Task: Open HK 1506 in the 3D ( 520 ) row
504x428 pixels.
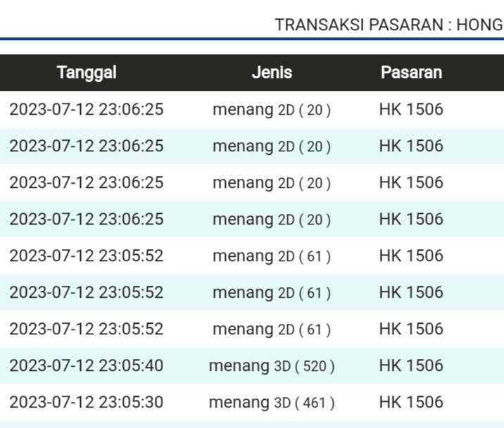Action: (411, 365)
